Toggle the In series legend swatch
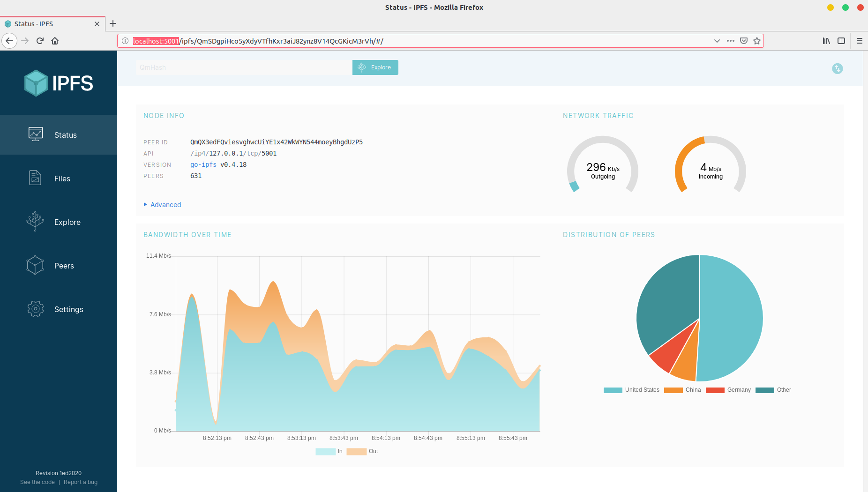This screenshot has width=868, height=492. 325,451
